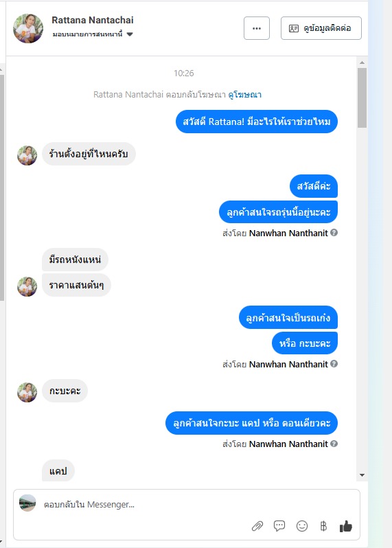The height and width of the screenshot is (548, 392).
Task: Click the page thumbnail beside reply box
Action: click(x=27, y=503)
